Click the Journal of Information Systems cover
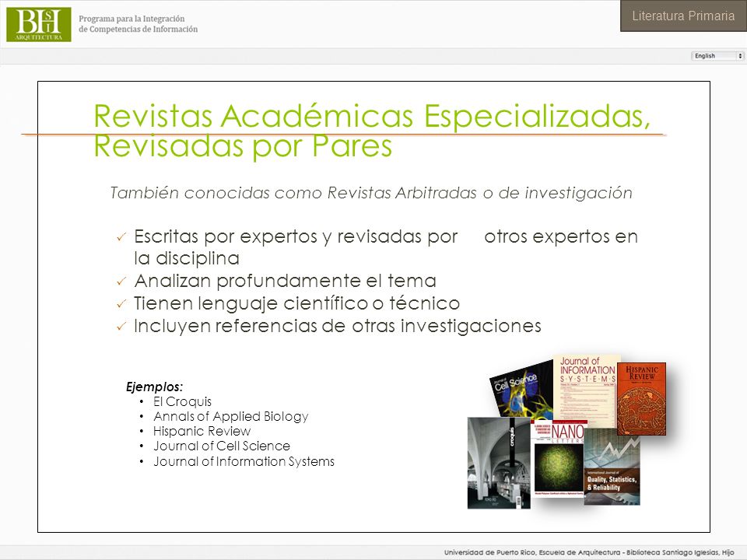This screenshot has width=747, height=560. point(587,390)
